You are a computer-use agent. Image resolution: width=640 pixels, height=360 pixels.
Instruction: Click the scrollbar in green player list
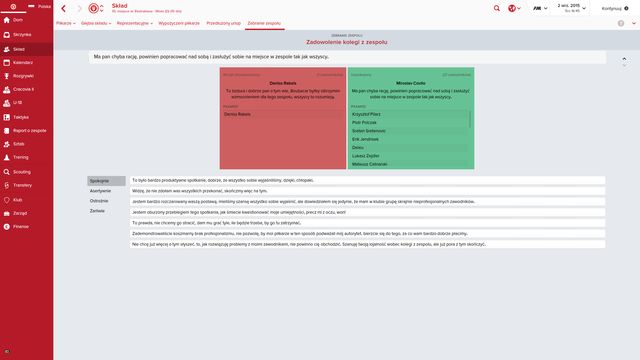(470, 119)
